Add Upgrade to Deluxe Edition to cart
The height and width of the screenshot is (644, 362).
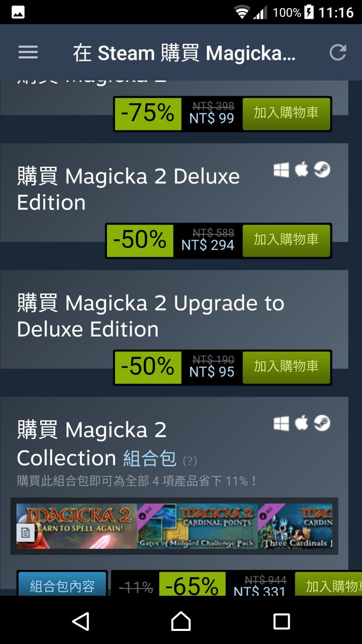tap(286, 367)
